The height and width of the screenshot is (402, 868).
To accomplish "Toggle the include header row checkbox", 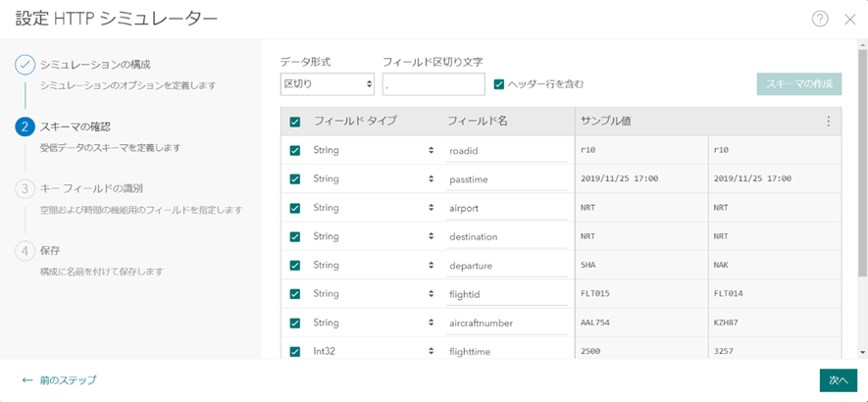I will [x=499, y=84].
